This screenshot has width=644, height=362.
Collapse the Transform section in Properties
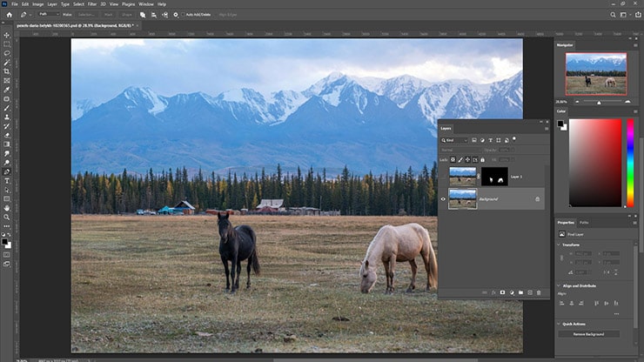click(x=560, y=245)
